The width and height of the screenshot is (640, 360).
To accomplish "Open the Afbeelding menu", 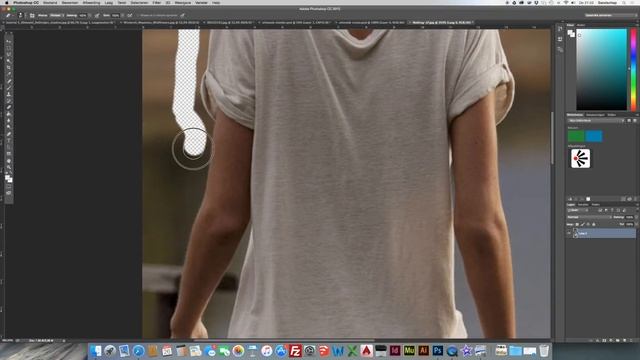I will pos(91,2).
